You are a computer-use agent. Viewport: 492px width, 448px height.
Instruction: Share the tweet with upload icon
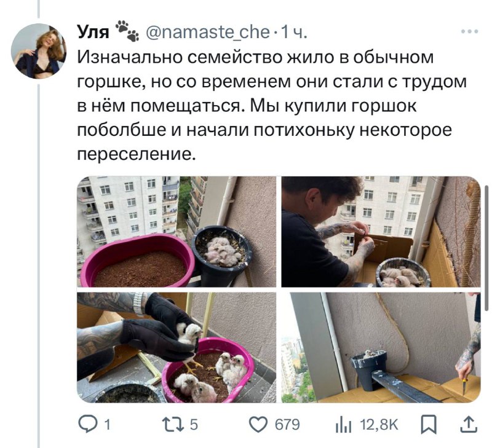coord(469,425)
